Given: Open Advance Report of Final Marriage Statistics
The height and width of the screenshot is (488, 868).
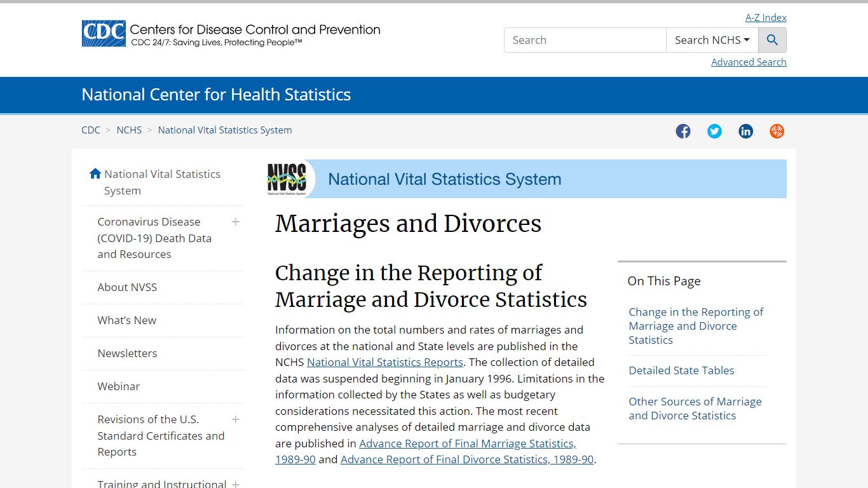Looking at the screenshot, I should (x=426, y=451).
